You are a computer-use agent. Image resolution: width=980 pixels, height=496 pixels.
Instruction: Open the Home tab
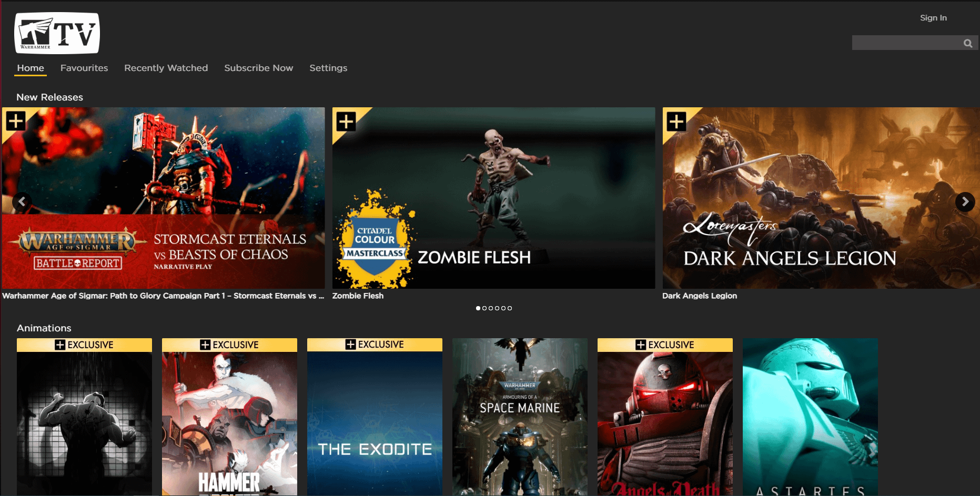click(x=31, y=68)
